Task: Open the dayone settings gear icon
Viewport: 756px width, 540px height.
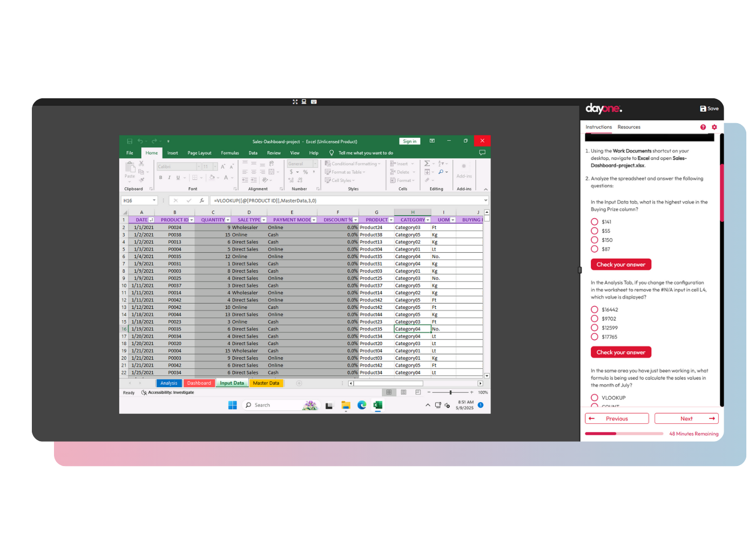Action: (x=714, y=127)
